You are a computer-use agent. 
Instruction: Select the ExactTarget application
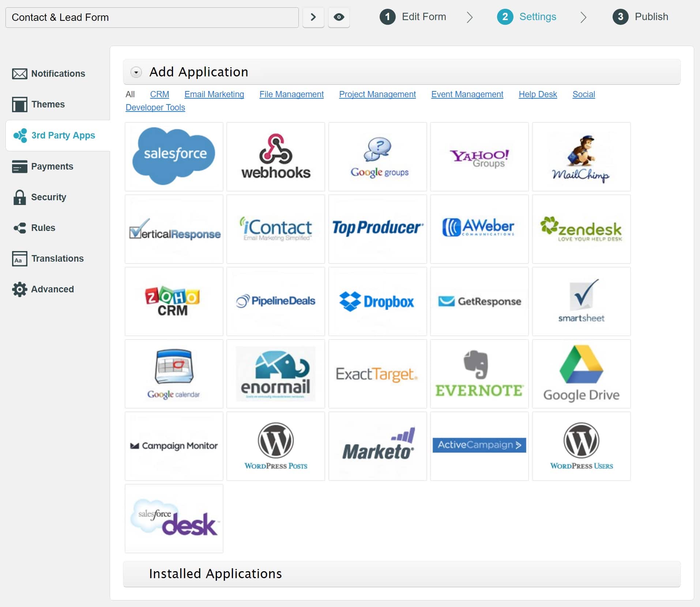(377, 373)
